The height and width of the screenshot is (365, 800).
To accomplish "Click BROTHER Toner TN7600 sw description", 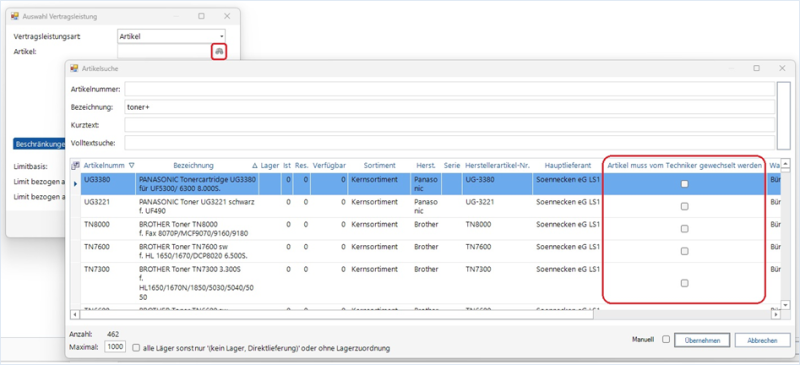I will pos(197,251).
